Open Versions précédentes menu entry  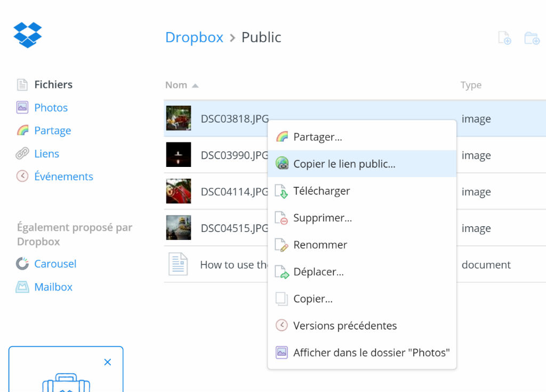coord(362,325)
